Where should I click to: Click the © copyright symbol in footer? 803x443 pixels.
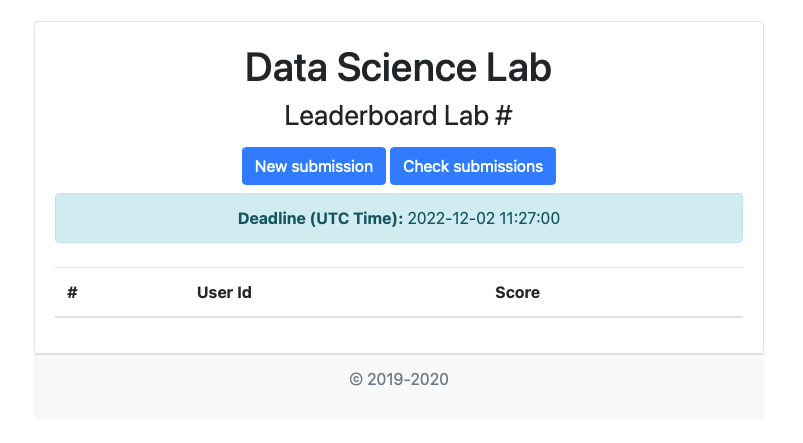(355, 380)
